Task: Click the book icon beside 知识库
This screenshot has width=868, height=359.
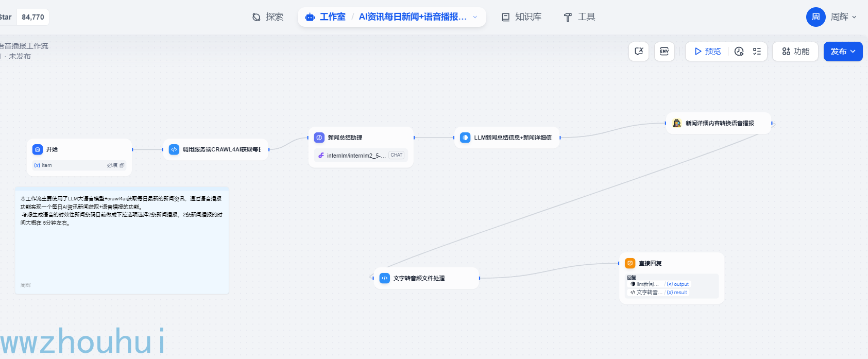Action: click(x=506, y=17)
